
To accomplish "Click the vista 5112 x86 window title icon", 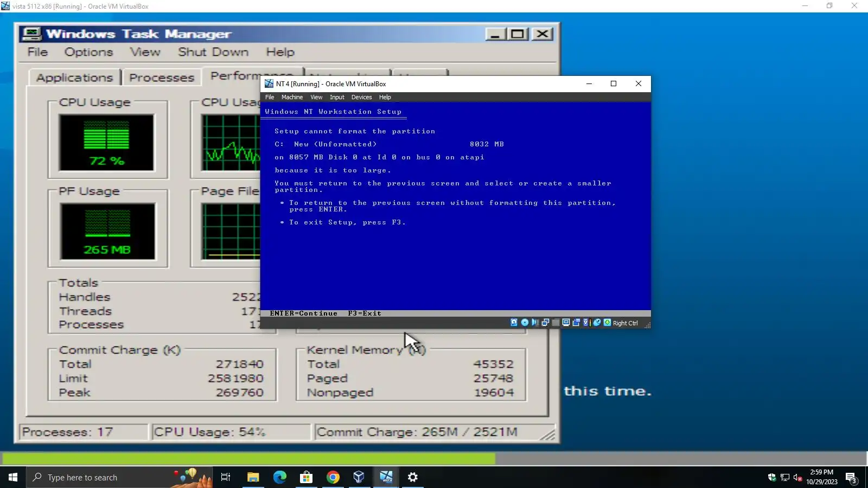I will (5, 6).
